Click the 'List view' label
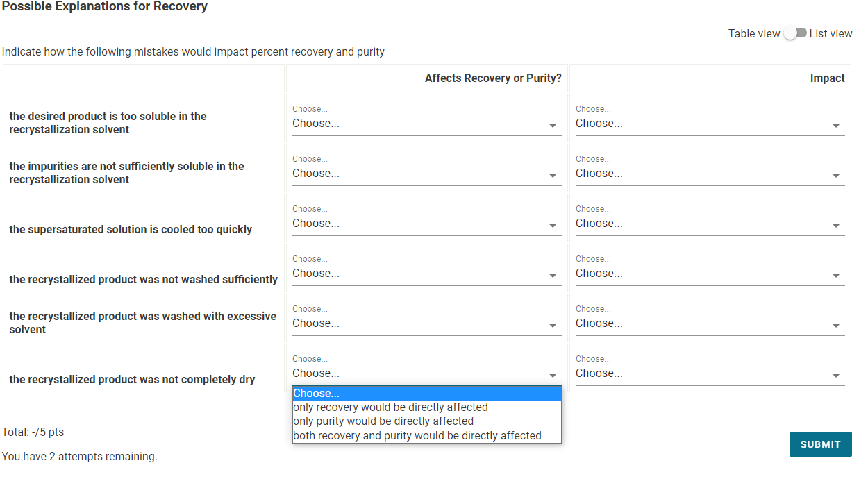 click(831, 33)
